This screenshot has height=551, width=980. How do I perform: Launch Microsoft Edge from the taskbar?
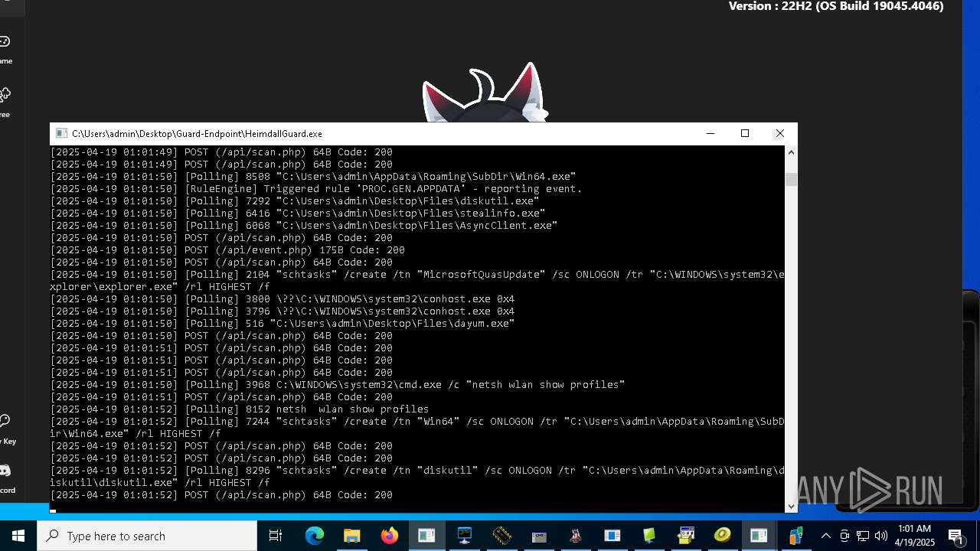click(315, 536)
